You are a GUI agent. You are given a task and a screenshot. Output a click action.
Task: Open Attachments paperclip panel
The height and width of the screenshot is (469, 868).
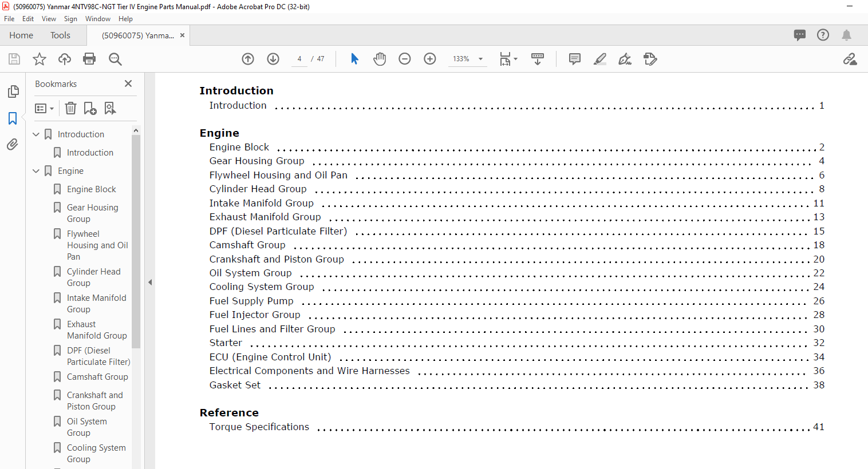click(x=13, y=144)
